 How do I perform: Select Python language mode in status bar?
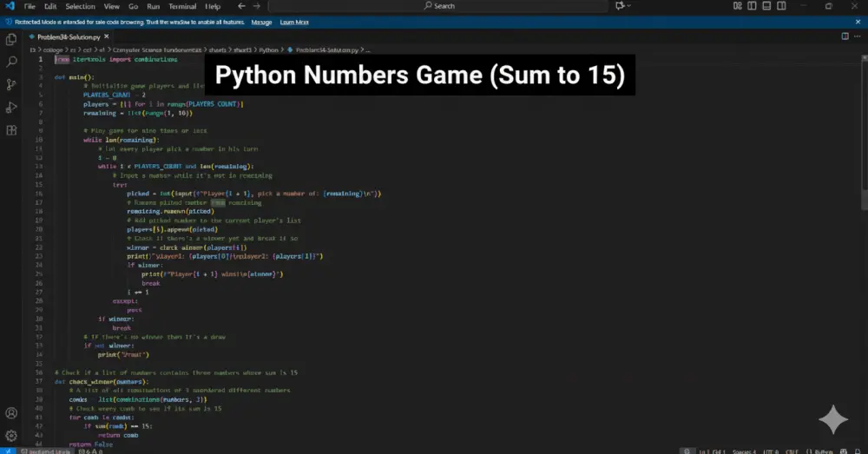point(822,451)
